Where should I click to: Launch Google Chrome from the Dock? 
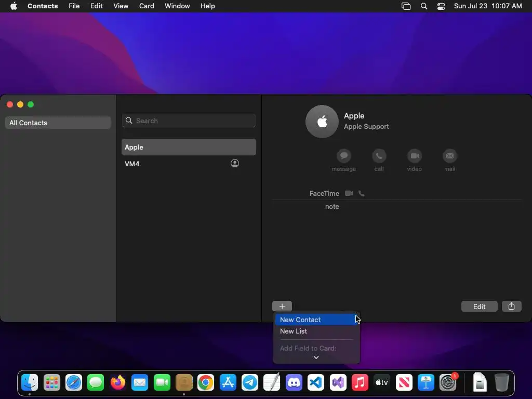point(206,382)
